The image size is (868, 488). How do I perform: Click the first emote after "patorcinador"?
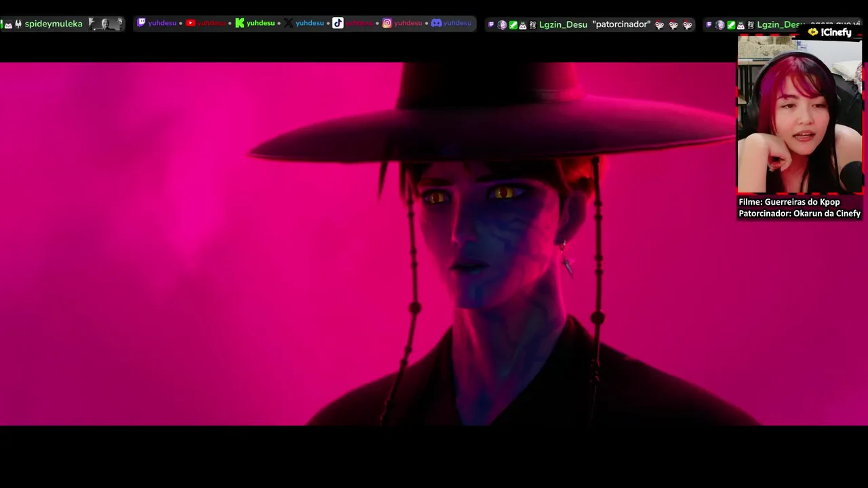click(x=659, y=25)
